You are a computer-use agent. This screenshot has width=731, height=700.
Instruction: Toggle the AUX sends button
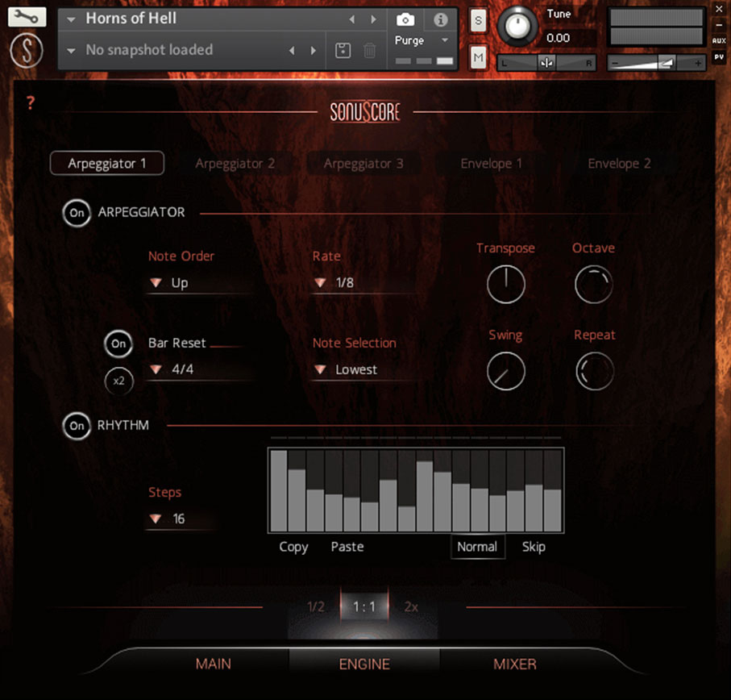click(x=719, y=40)
